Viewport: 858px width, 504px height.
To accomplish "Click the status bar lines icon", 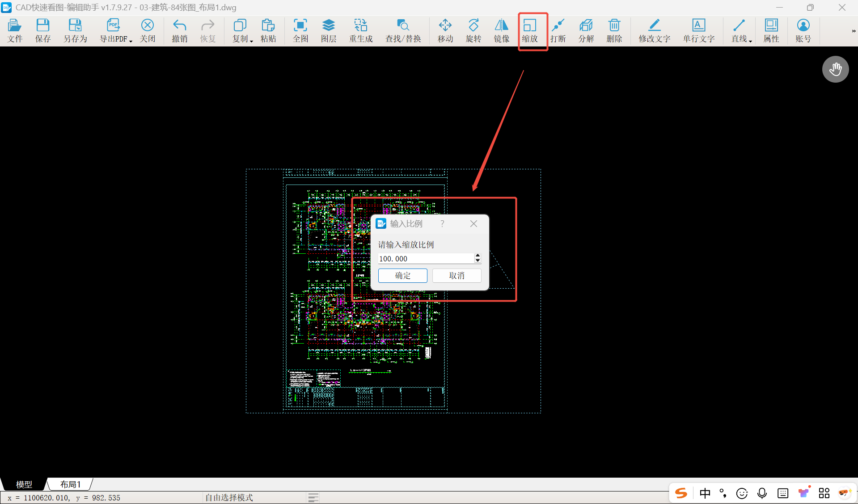I will [x=313, y=498].
